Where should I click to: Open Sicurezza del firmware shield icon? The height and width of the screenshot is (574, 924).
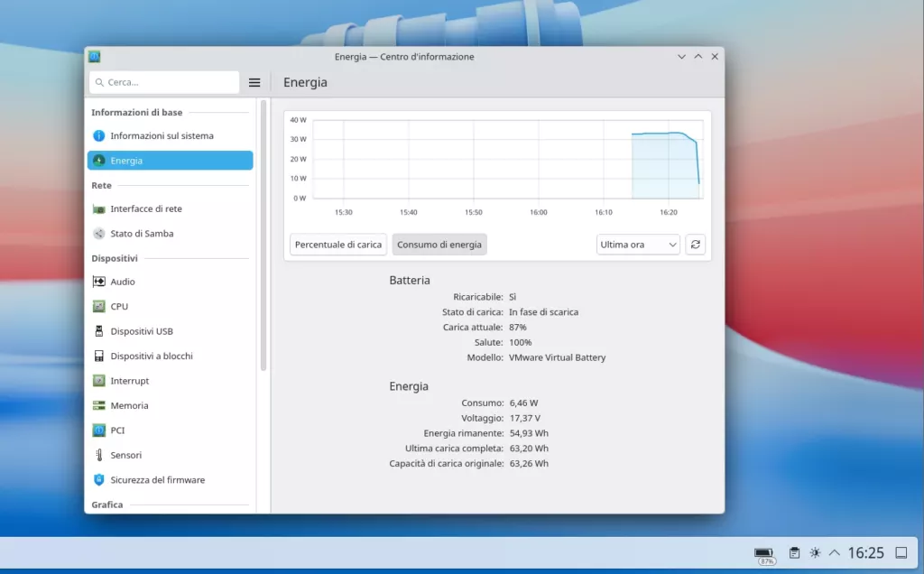99,480
